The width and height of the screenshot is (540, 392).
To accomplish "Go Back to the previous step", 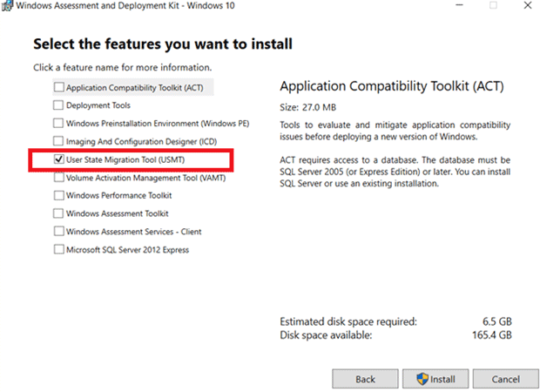I will point(365,379).
